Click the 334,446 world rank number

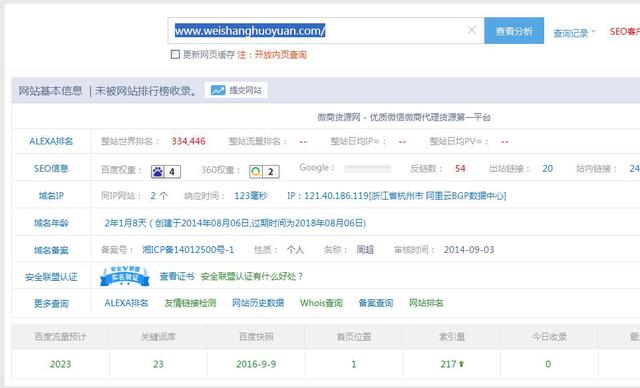[x=188, y=141]
